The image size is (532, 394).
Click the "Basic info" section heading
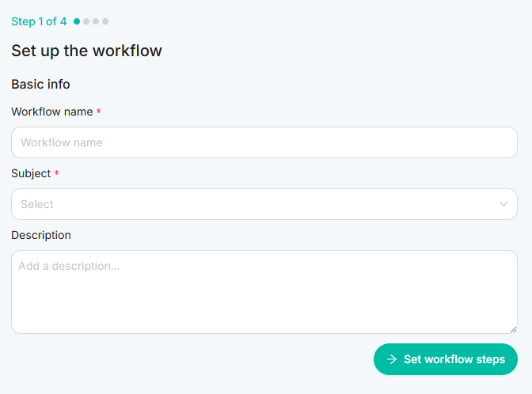pyautogui.click(x=40, y=84)
